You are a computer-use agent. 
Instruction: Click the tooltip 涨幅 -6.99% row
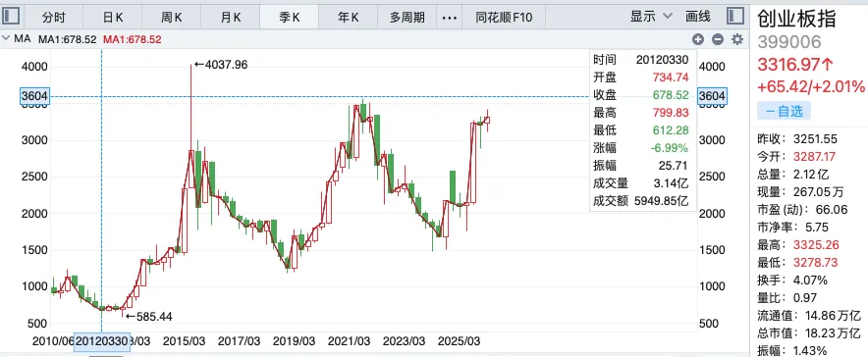(x=641, y=147)
